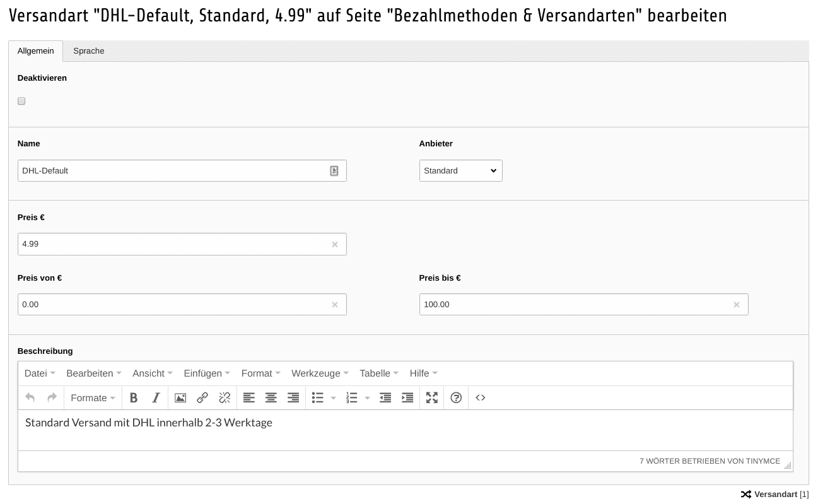Clear the Preis € field value
Image resolution: width=818 pixels, height=504 pixels.
tap(335, 244)
